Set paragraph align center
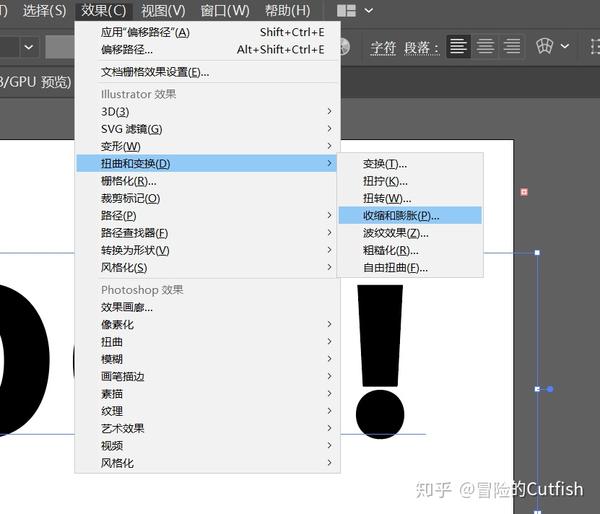This screenshot has width=600, height=514. (485, 47)
